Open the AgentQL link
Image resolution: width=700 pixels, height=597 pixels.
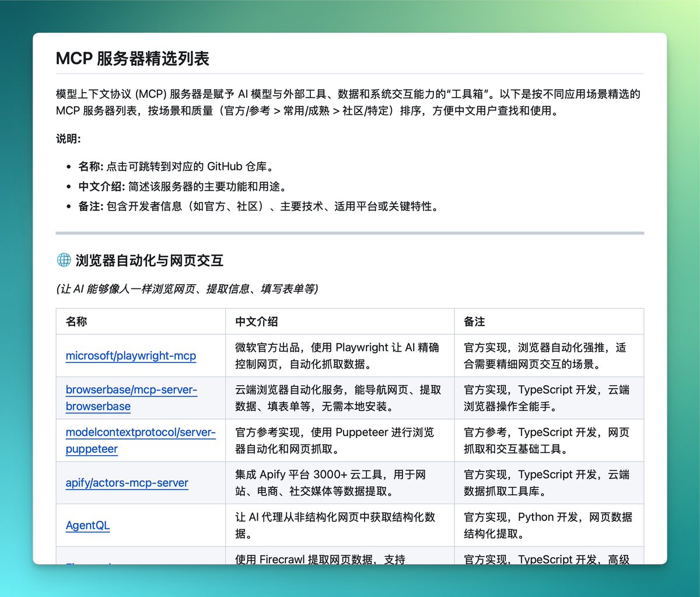(87, 525)
